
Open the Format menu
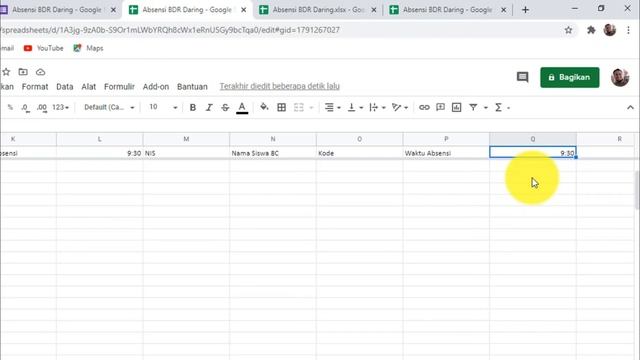[35, 87]
